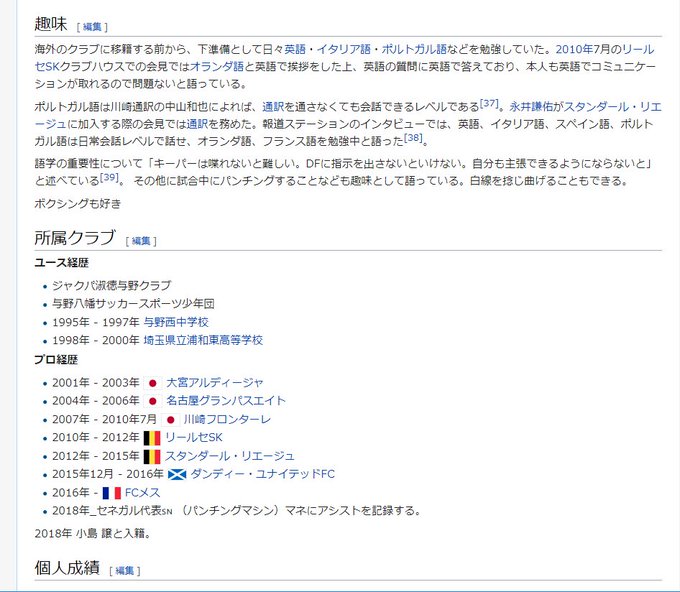Open the イタリア語 link
Screen dimensions: 680x592
(x=343, y=49)
